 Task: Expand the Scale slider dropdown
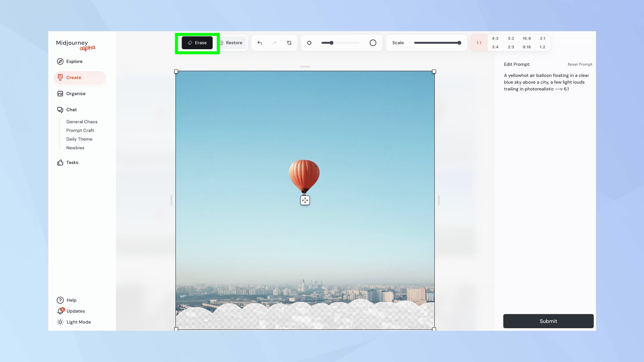(398, 42)
